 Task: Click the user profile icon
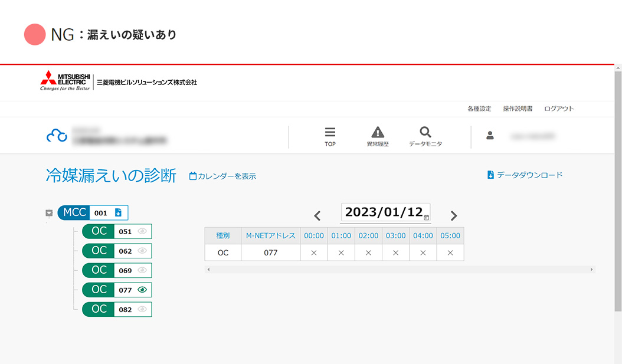pyautogui.click(x=490, y=135)
